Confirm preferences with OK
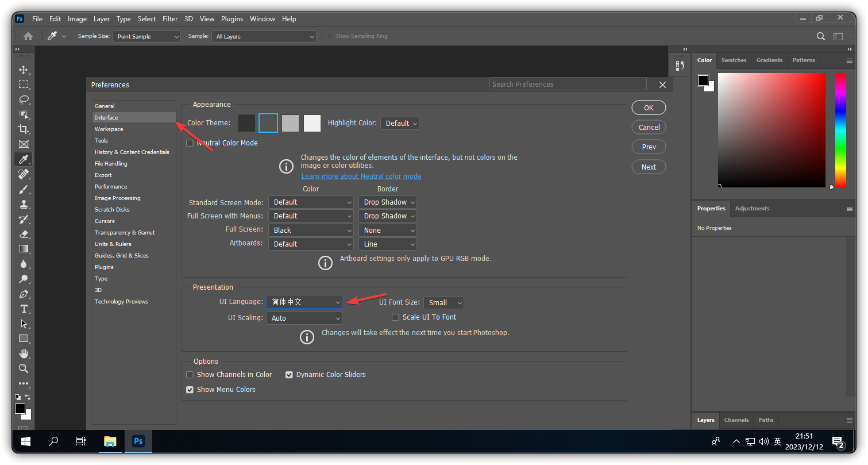 [649, 107]
